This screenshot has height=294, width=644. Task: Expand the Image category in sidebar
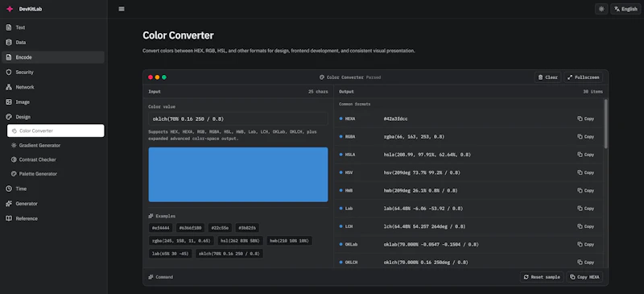coord(53,102)
